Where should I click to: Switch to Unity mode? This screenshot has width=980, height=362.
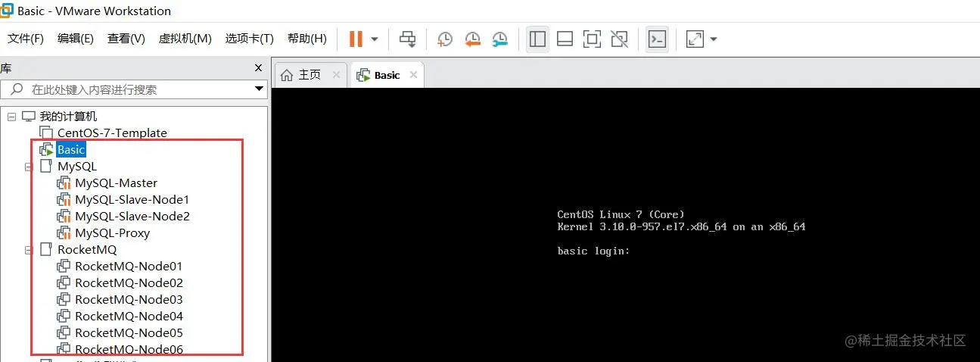pyautogui.click(x=619, y=39)
